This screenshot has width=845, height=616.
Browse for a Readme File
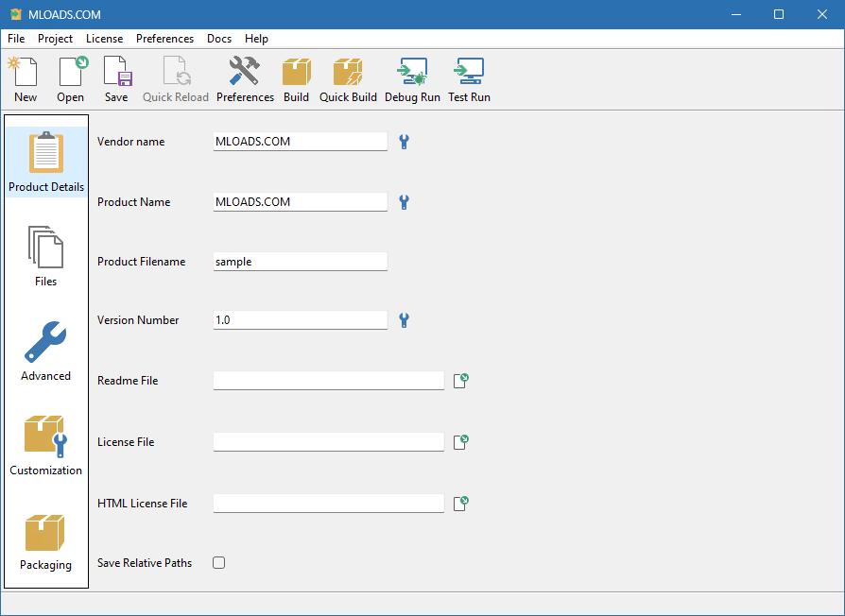pyautogui.click(x=460, y=381)
